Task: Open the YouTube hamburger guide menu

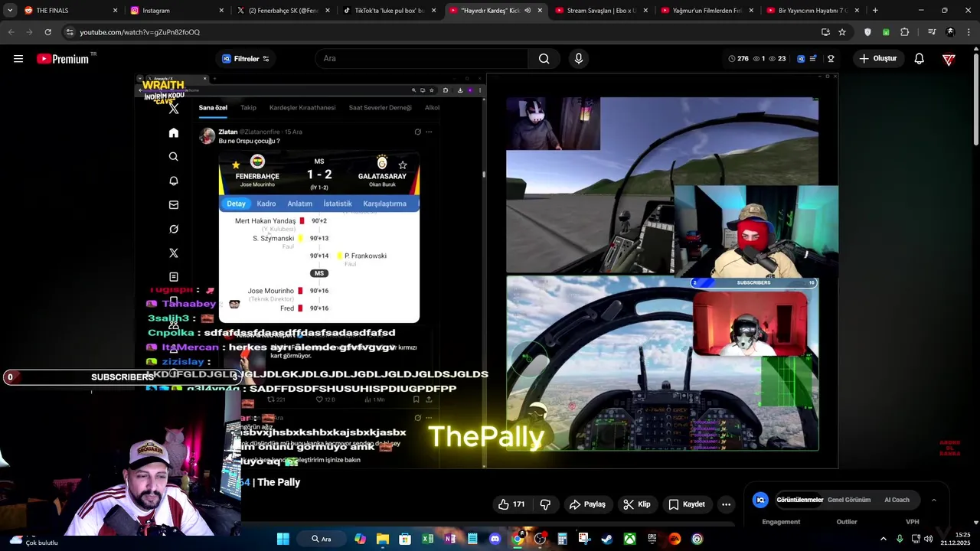Action: click(18, 59)
